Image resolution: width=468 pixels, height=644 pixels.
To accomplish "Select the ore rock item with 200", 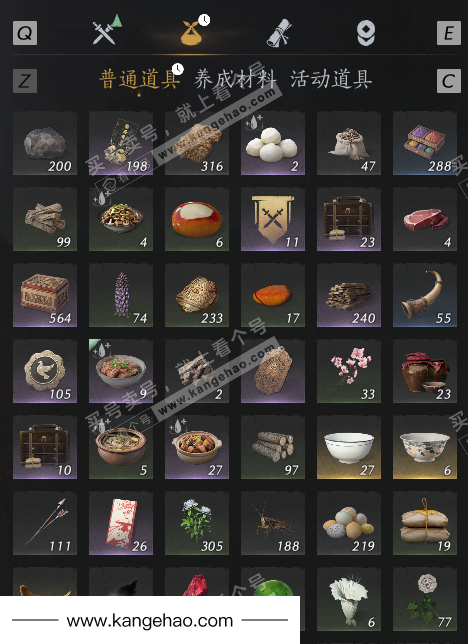I will click(45, 143).
